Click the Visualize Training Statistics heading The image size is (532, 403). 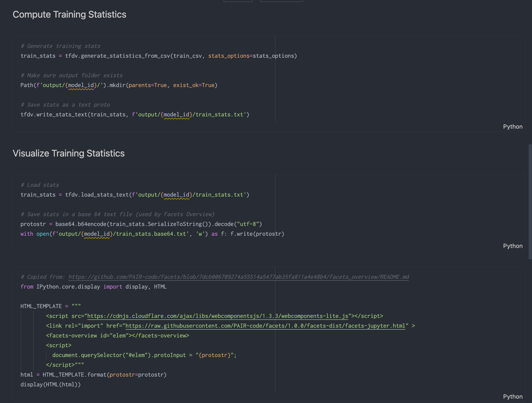click(x=69, y=153)
